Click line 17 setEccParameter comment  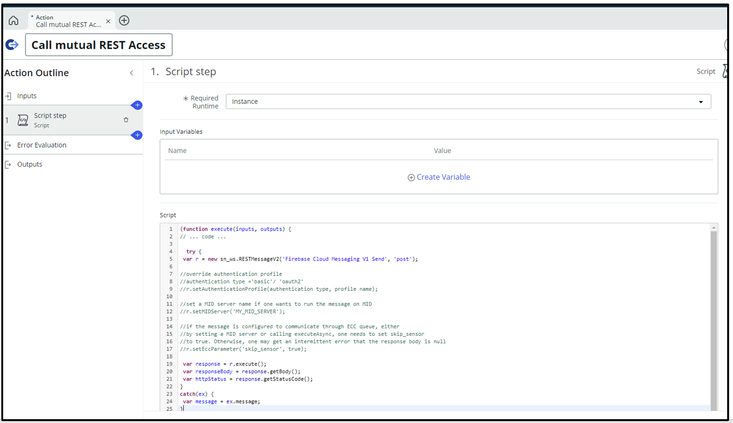click(x=243, y=349)
